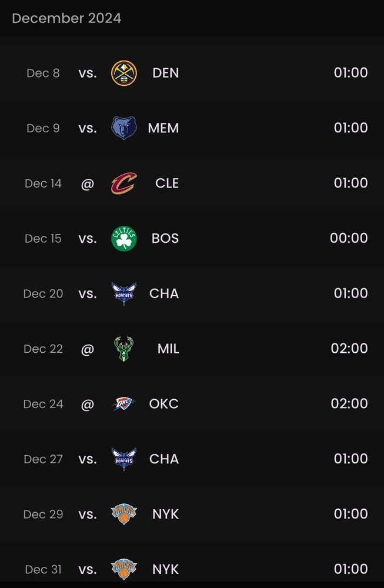Click the 00:00 tip-off time for BOS
The image size is (384, 588).
click(x=349, y=238)
